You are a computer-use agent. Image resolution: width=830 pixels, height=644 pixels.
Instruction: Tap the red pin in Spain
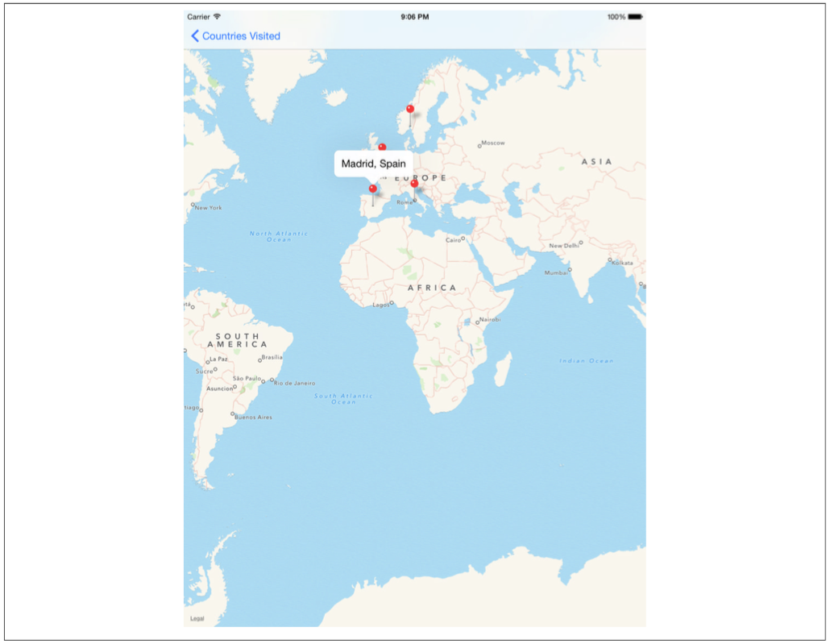pyautogui.click(x=372, y=189)
